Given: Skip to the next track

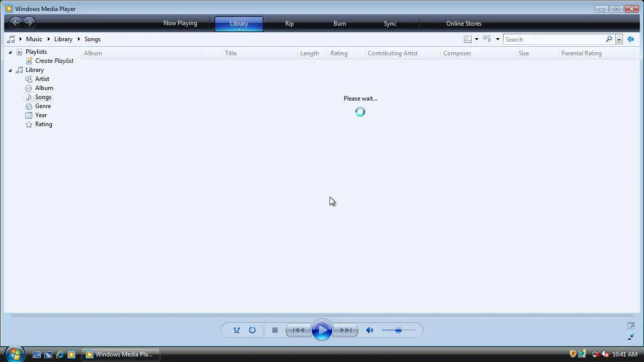Looking at the screenshot, I should [x=346, y=330].
